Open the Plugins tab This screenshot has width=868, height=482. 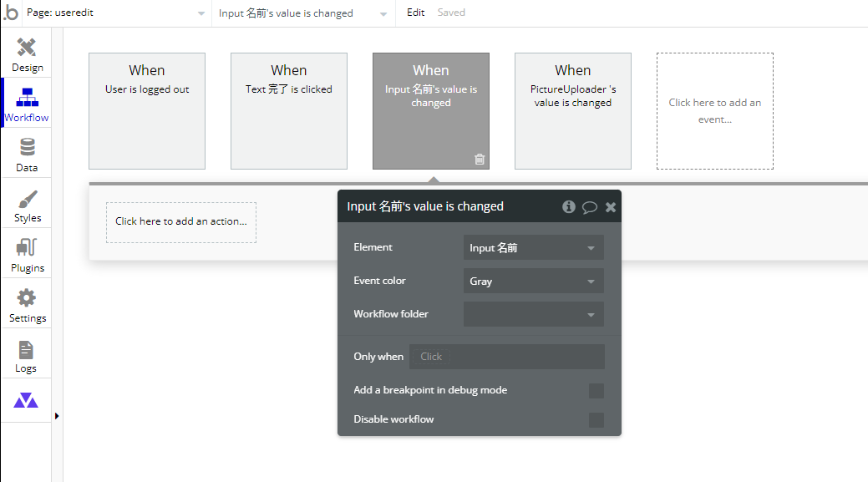pos(27,256)
